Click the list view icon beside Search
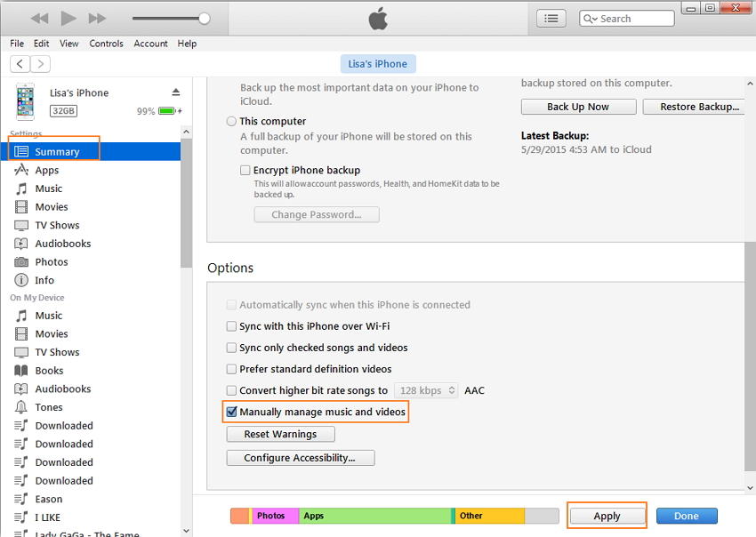This screenshot has width=756, height=537. click(x=551, y=18)
